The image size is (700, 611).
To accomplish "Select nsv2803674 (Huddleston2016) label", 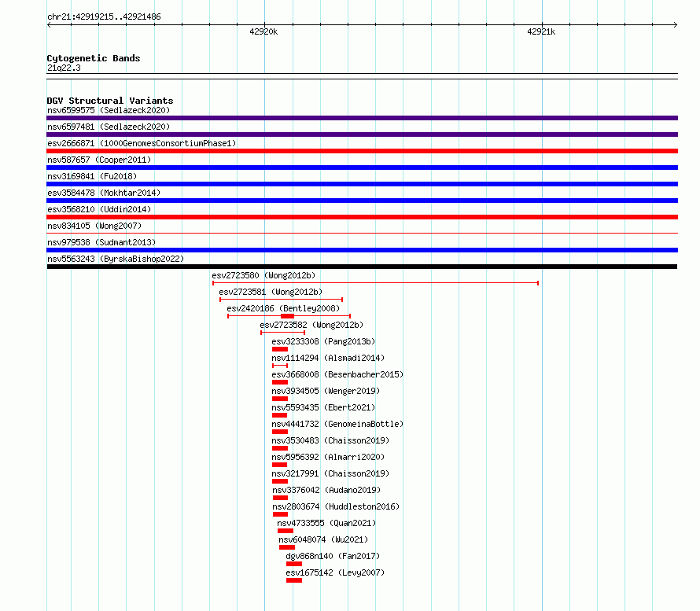I will pyautogui.click(x=336, y=506).
